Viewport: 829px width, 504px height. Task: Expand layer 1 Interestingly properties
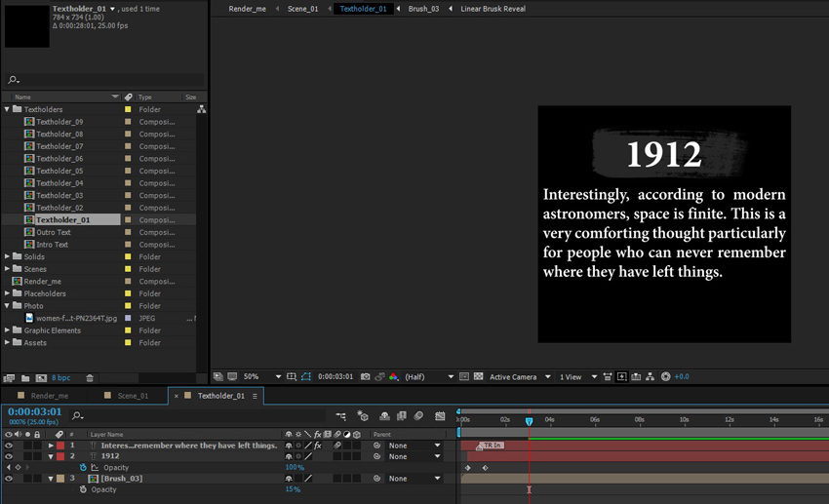tap(51, 446)
